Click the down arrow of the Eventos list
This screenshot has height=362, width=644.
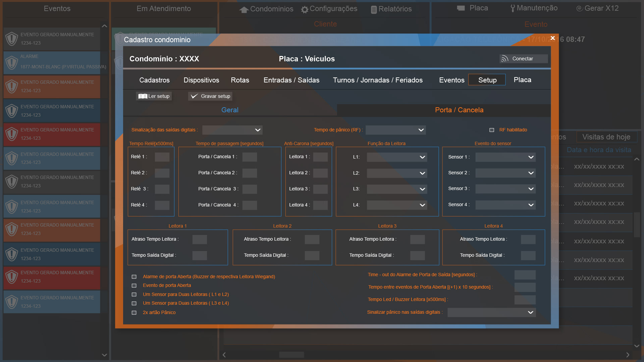click(x=104, y=355)
